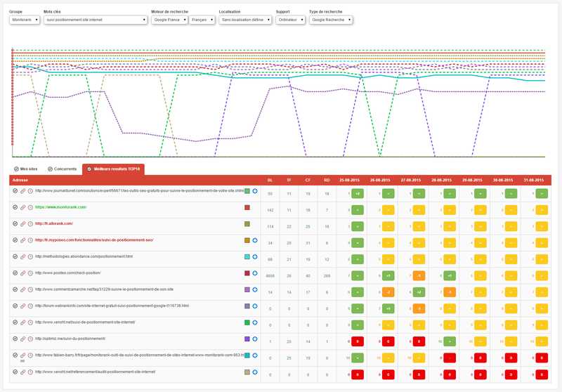Viewport: 562px width, 392px height.
Task: Click blue circle icon in fabien-barry.fr row
Action: (255, 355)
